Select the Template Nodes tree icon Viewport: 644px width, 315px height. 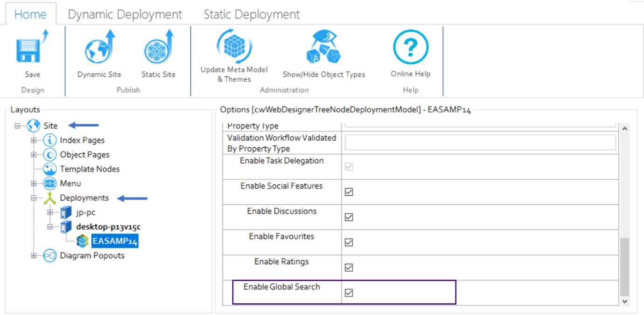pos(50,169)
